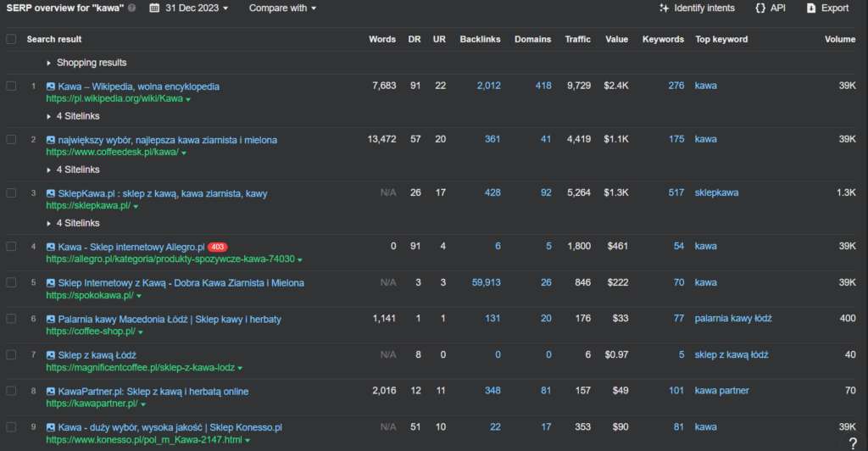Open the help question mark bubble
This screenshot has width=868, height=451.
[x=853, y=443]
